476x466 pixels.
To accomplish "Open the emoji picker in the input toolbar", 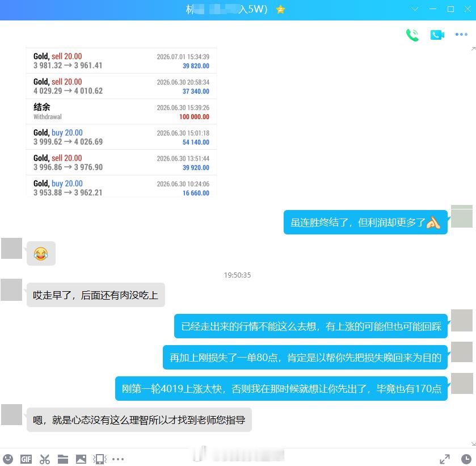I will [8, 459].
